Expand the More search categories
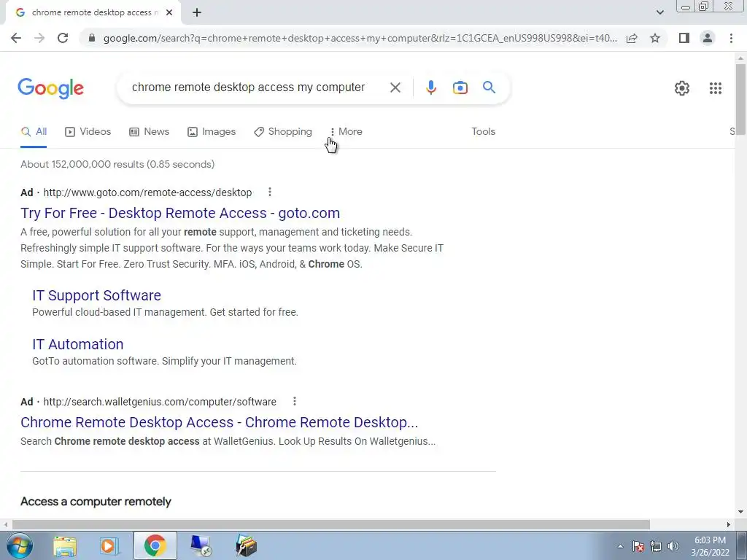This screenshot has width=747, height=560. coord(347,132)
